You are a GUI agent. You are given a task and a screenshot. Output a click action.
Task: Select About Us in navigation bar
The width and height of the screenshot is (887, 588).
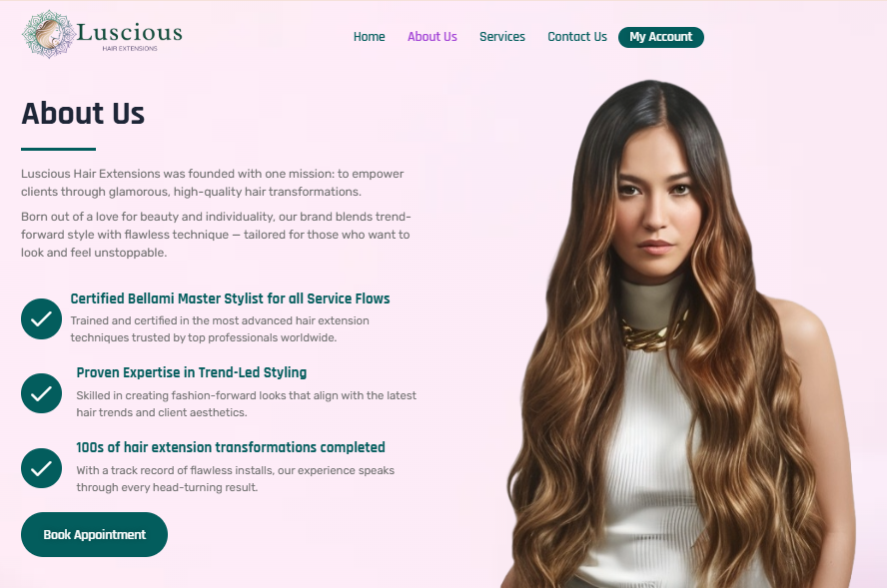[433, 37]
